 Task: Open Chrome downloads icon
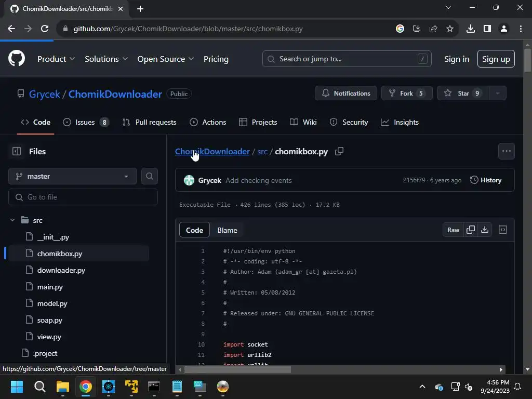tap(471, 29)
